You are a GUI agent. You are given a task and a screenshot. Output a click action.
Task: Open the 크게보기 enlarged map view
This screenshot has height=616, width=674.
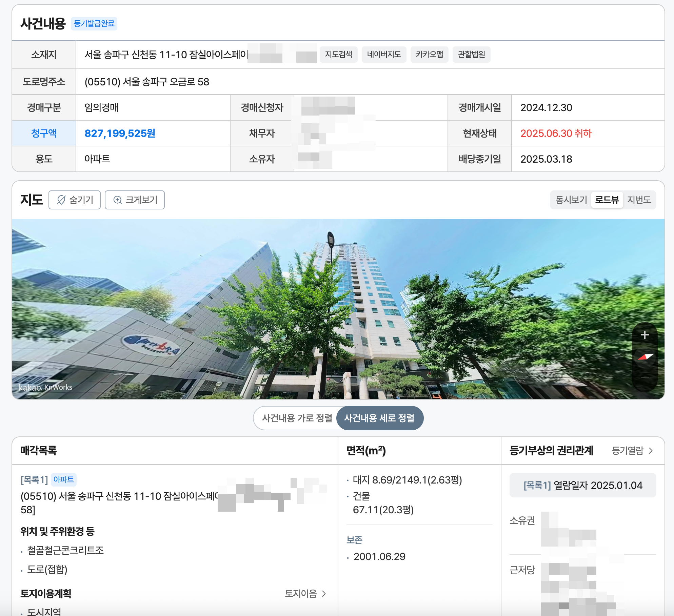coord(135,200)
